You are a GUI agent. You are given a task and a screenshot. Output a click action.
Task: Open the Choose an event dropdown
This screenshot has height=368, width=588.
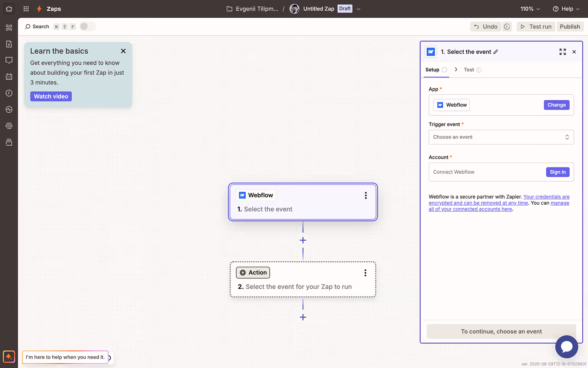(x=501, y=137)
